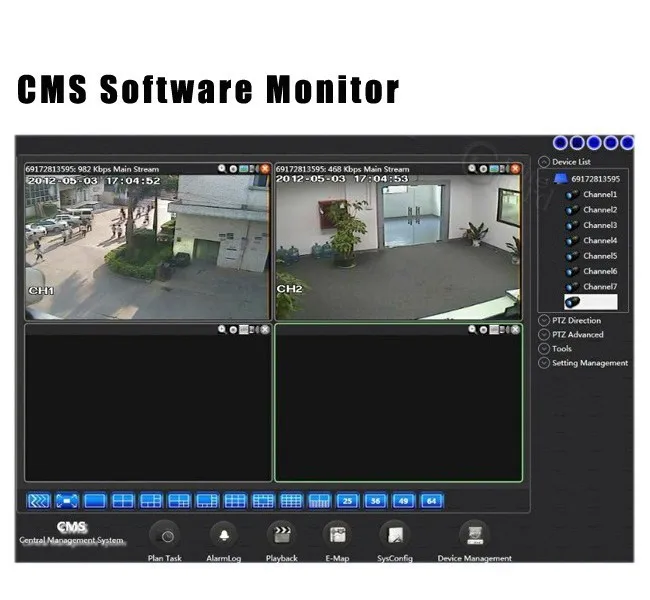Select Channel5 in the device list
The width and height of the screenshot is (650, 600).
tap(592, 256)
